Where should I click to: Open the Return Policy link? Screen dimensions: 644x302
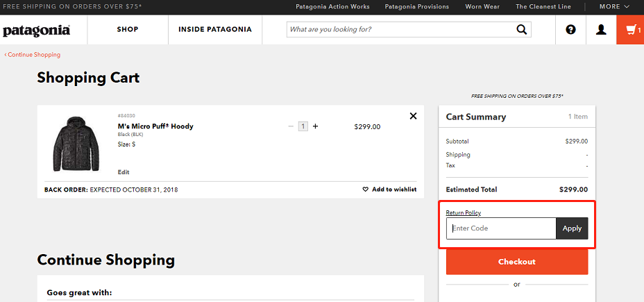[464, 213]
